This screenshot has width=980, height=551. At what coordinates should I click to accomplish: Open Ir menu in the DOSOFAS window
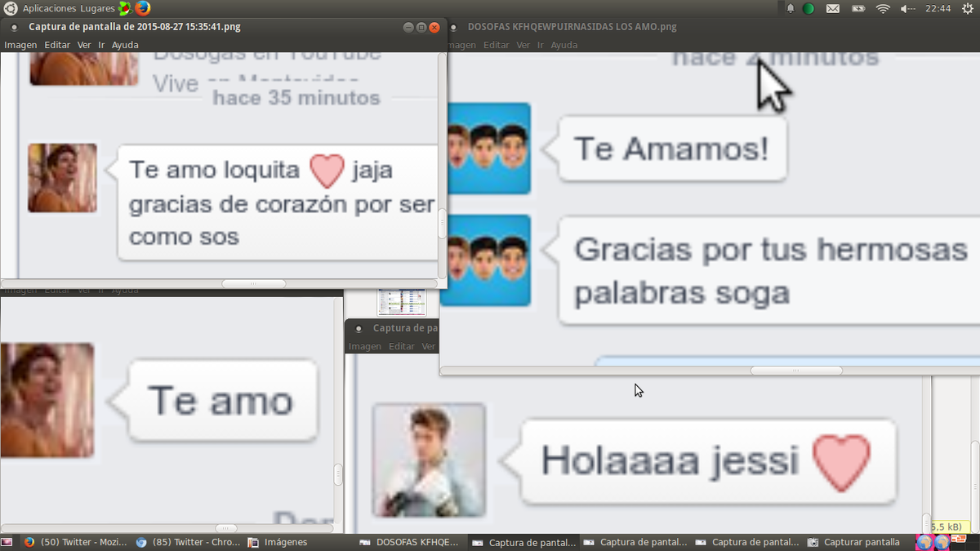click(540, 45)
